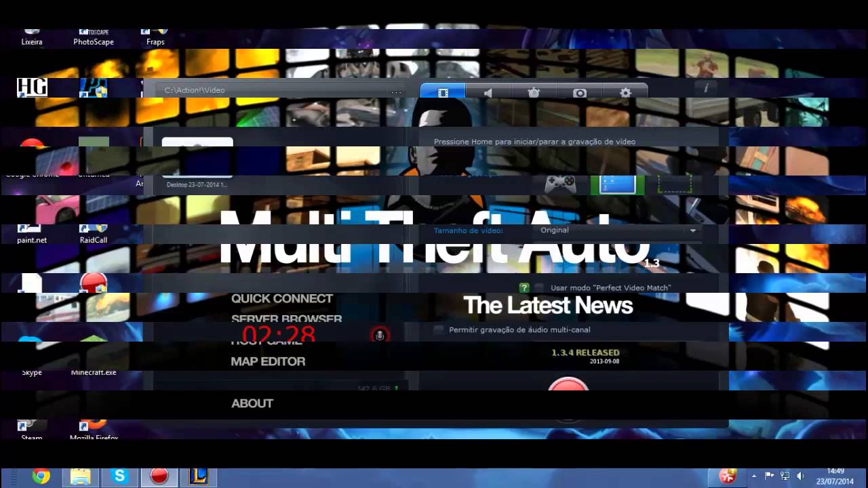Click the network tray icon
868x488 pixels.
pyautogui.click(x=785, y=476)
